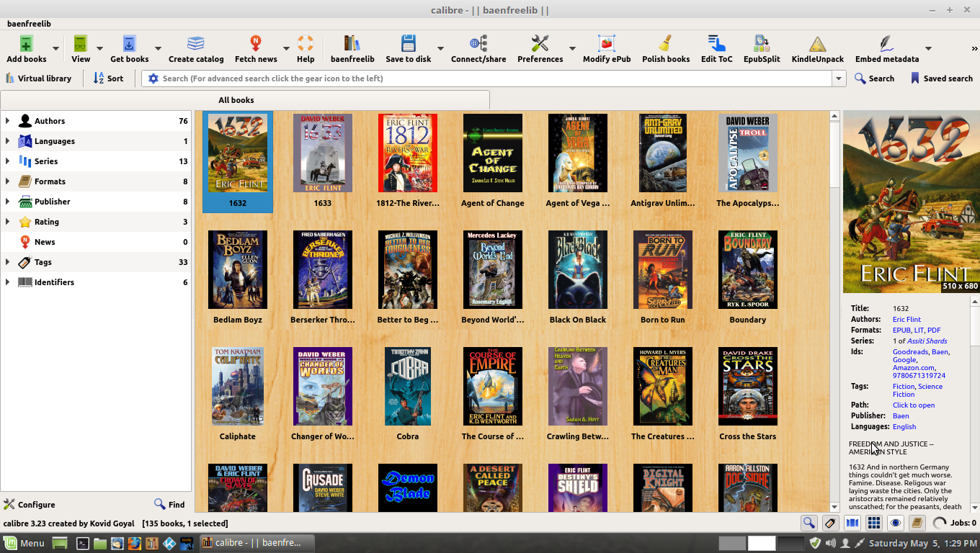Open Preferences from the toolbar
The height and width of the screenshot is (553, 980).
(540, 43)
